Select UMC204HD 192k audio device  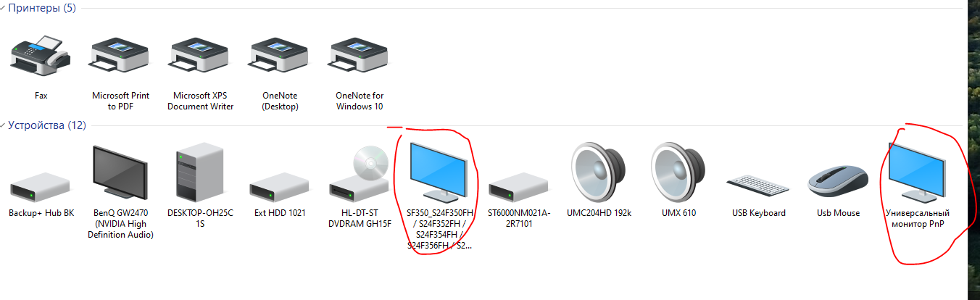click(599, 172)
